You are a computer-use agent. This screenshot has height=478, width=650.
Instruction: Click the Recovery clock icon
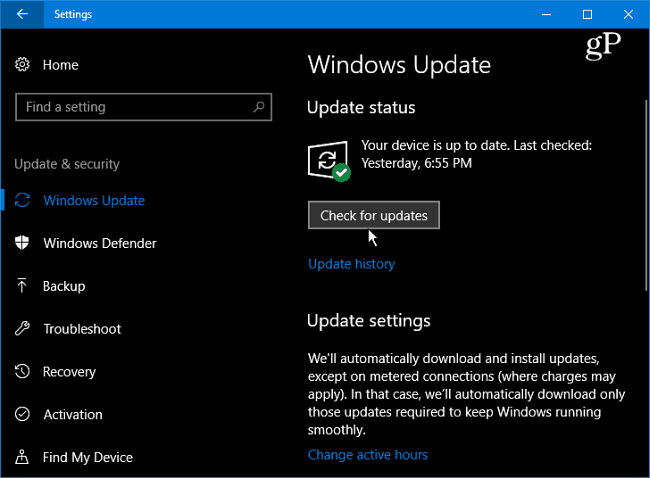click(22, 371)
